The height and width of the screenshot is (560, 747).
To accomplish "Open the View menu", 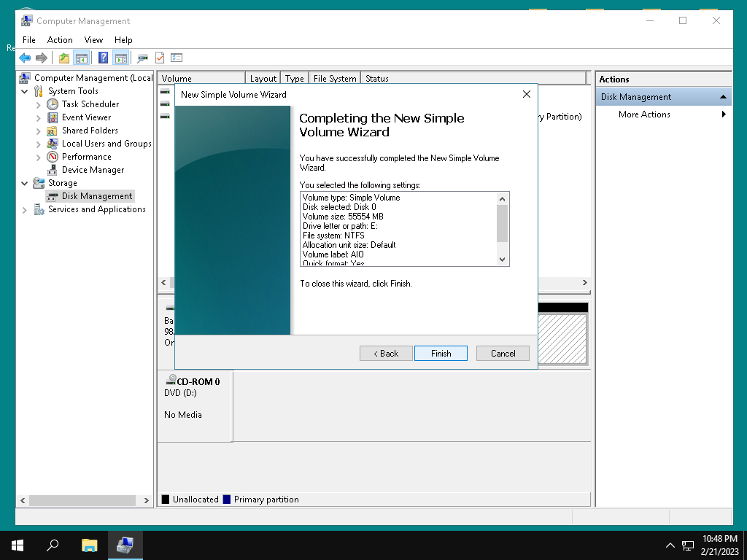I will click(x=93, y=40).
